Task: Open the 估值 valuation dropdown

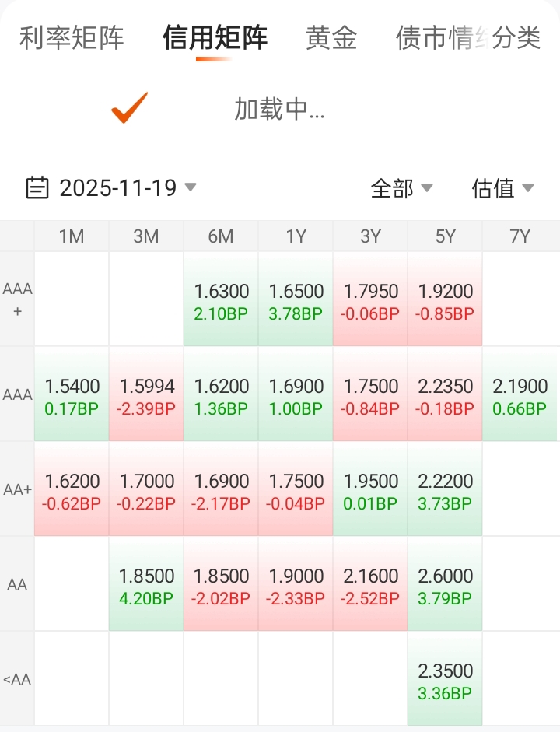Action: coord(502,187)
